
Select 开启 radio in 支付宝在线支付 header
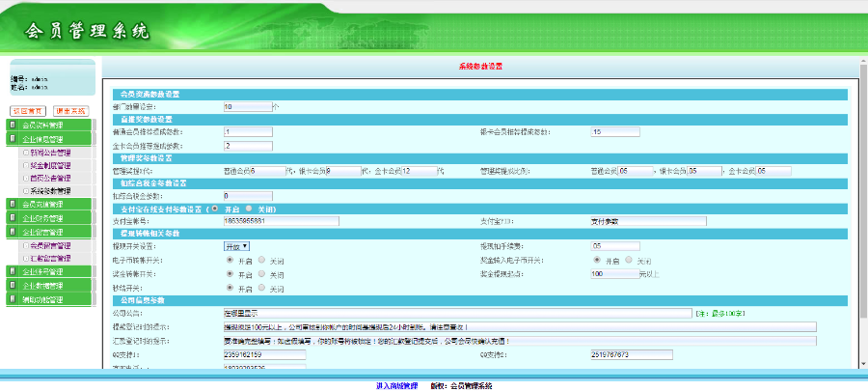pyautogui.click(x=214, y=209)
